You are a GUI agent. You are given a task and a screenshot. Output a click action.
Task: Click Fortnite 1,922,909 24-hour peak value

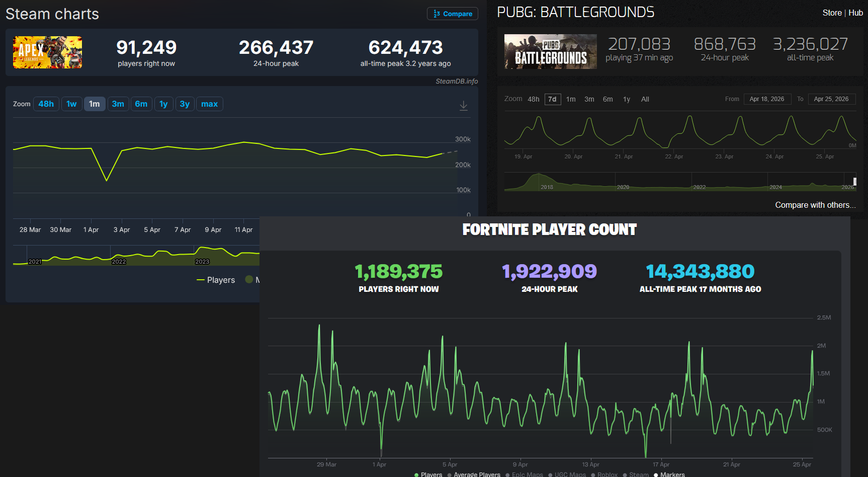point(550,272)
